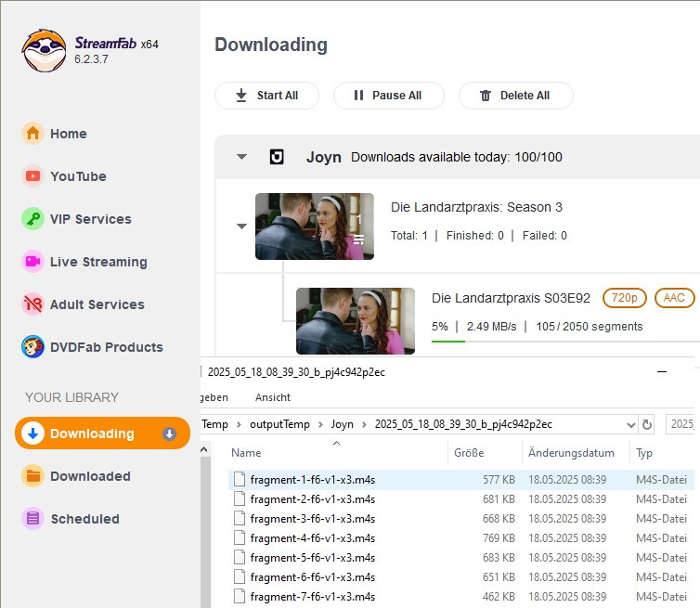Collapse Die Landarztpraxis Season 3 entry

click(x=241, y=226)
